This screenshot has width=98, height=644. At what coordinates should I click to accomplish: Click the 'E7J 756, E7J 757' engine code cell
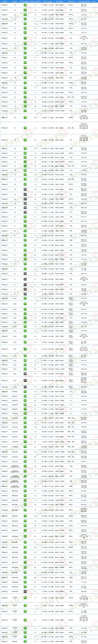[84, 343]
